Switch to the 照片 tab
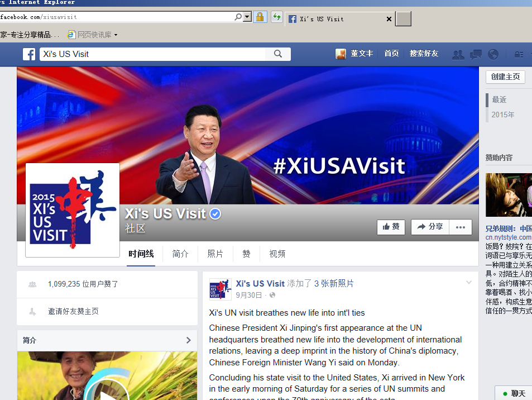Screen dimensions: 532x400 click(215, 254)
